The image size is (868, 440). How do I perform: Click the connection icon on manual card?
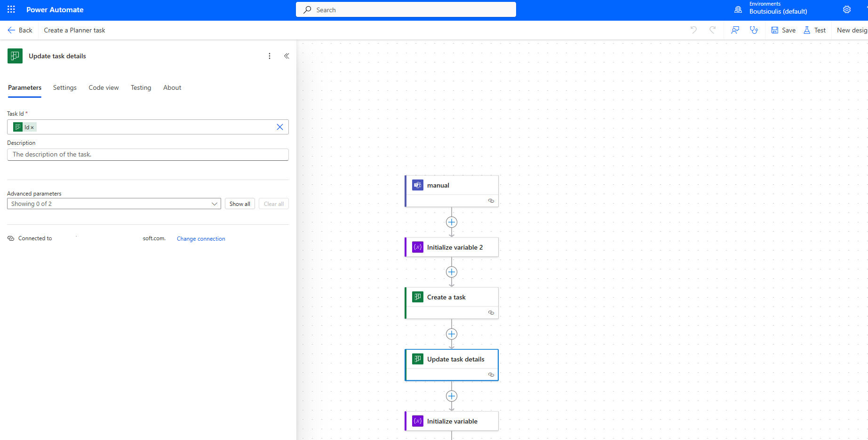tap(491, 201)
